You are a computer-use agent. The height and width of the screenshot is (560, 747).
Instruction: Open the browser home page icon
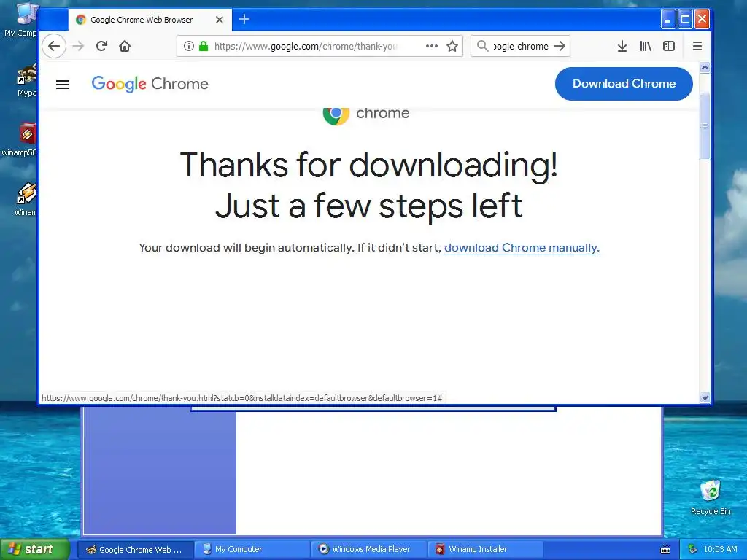125,46
